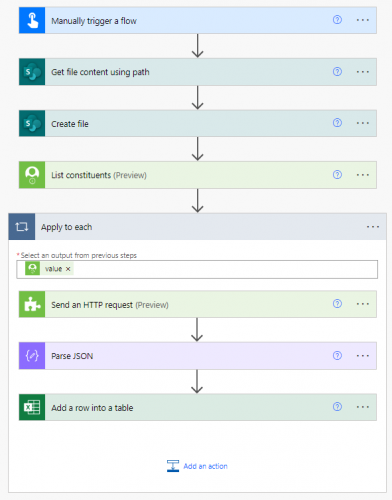Remove the value token from output field

pos(68,269)
